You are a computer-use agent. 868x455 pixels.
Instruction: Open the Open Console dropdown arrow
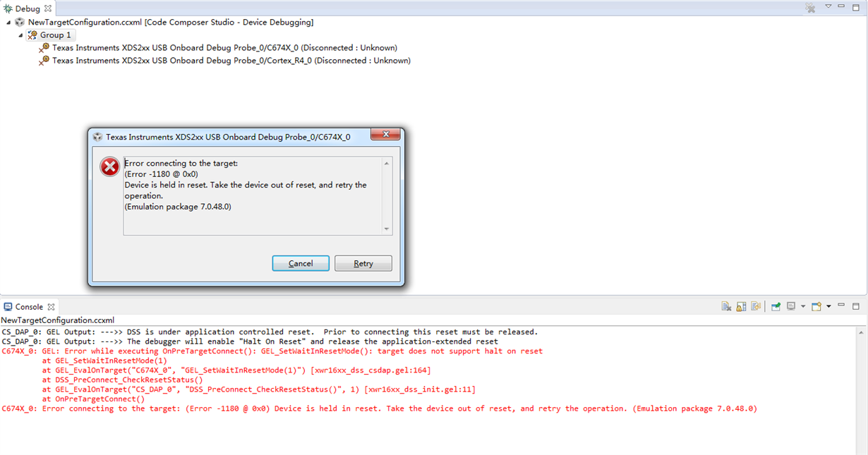pyautogui.click(x=828, y=306)
